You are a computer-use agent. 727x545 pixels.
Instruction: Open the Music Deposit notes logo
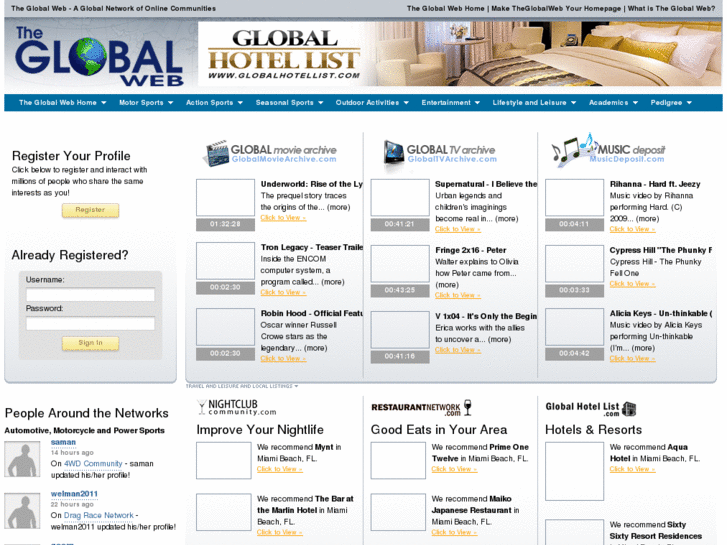pos(608,151)
